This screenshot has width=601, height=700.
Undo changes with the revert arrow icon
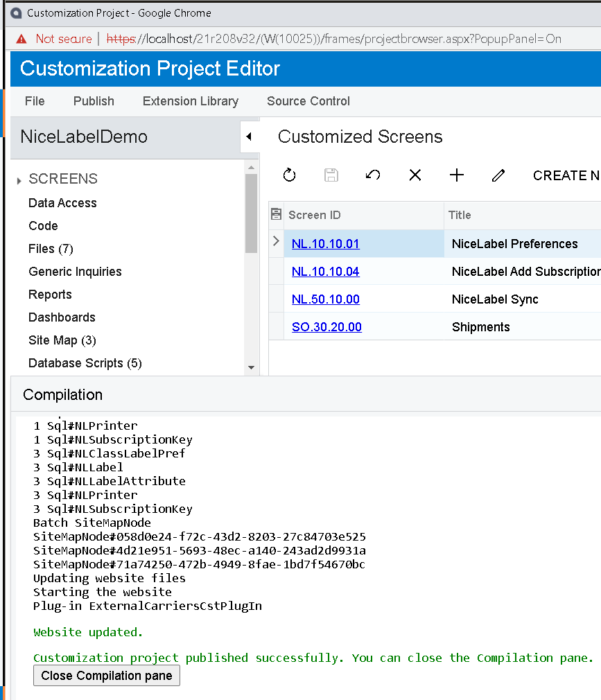[373, 175]
